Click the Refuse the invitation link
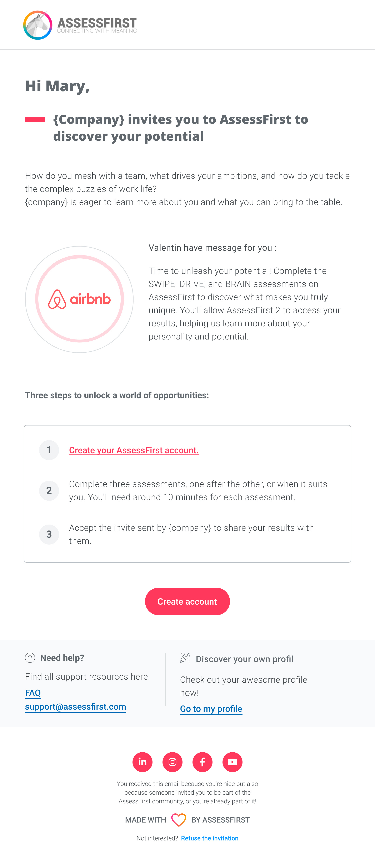Screen dimensions: 375x868 pyautogui.click(x=210, y=838)
